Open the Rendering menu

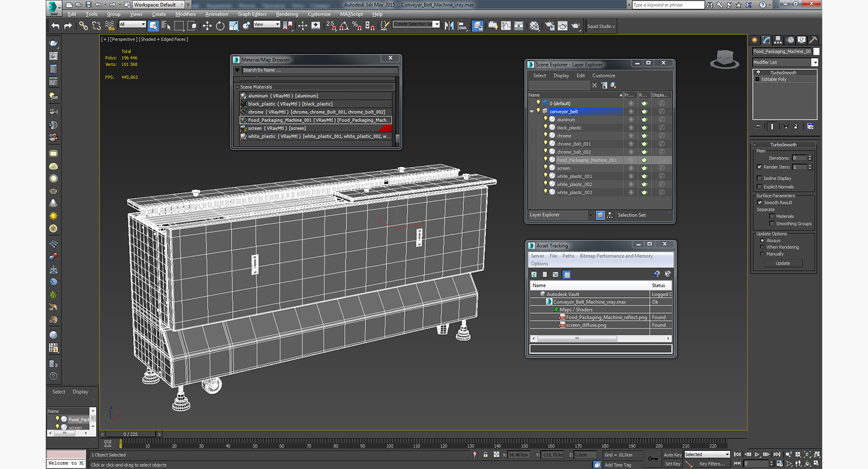click(x=287, y=14)
